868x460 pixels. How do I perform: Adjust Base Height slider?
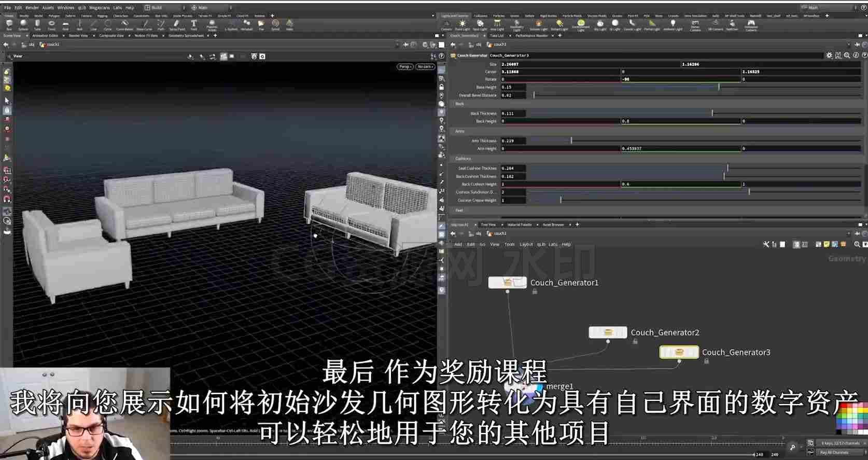coord(695,87)
